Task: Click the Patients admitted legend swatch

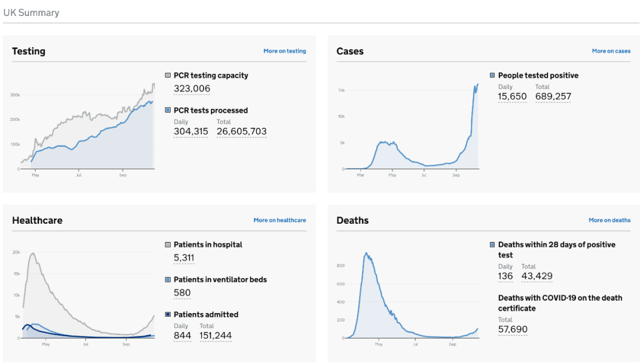Action: coord(168,314)
